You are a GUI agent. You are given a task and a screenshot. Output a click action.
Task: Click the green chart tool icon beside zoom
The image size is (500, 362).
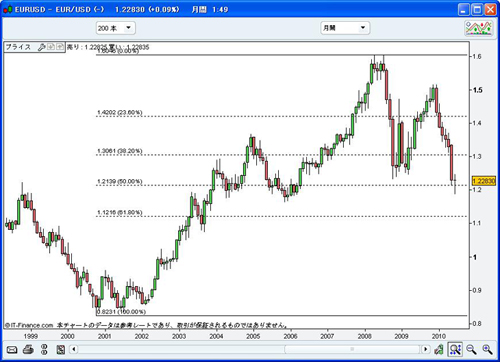(x=439, y=350)
